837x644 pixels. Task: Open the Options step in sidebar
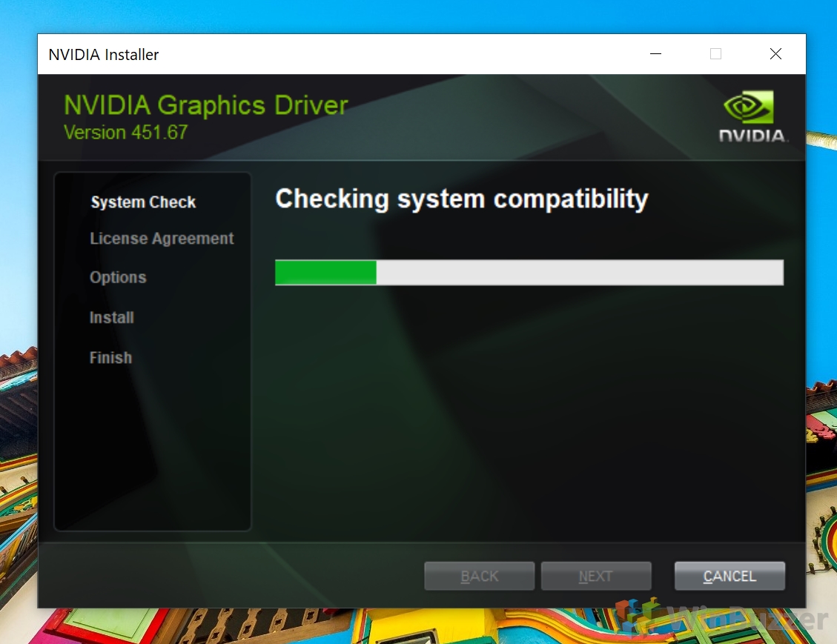118,278
